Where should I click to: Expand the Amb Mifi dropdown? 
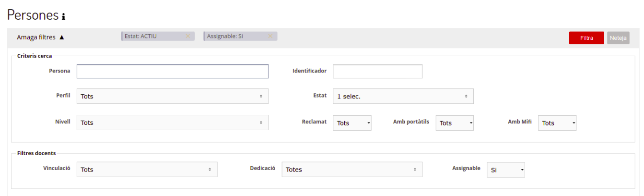[x=557, y=123]
